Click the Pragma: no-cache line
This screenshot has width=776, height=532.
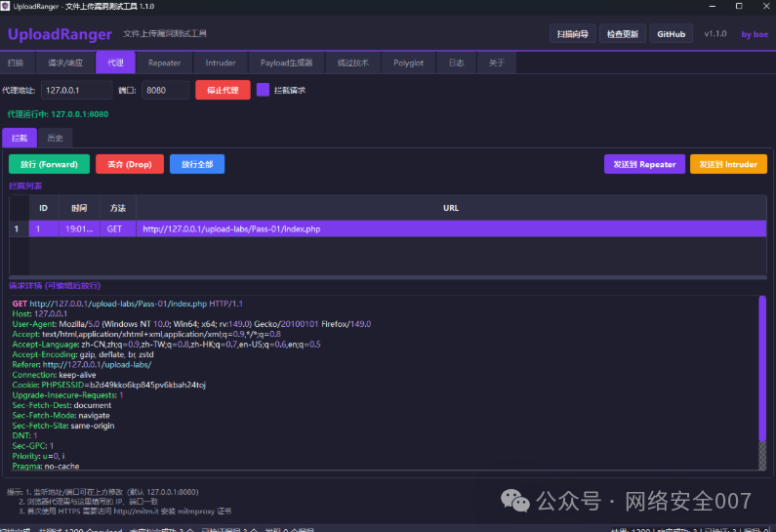pos(46,466)
